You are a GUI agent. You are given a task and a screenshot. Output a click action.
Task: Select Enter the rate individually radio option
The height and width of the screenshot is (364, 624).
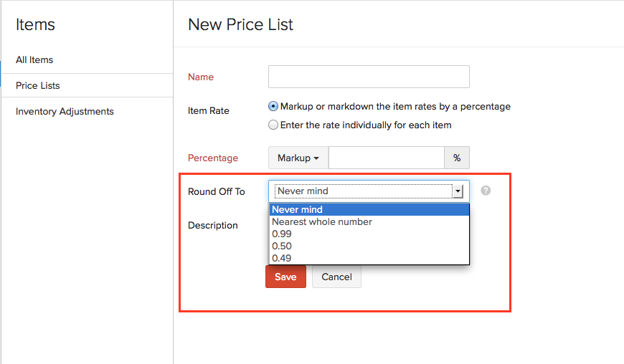[273, 125]
